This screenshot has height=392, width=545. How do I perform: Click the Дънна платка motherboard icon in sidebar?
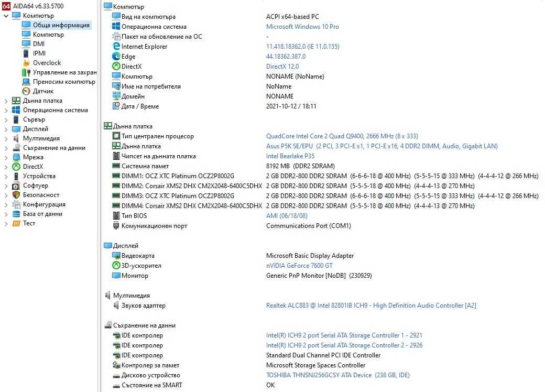(16, 101)
